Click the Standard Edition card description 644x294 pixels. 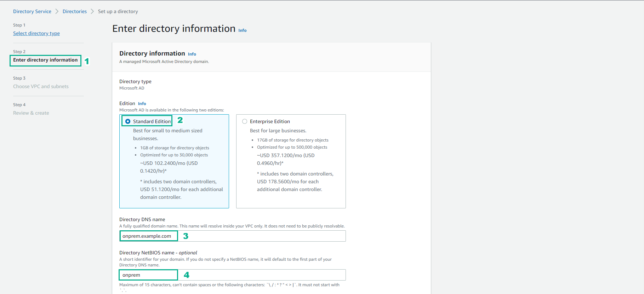(168, 134)
